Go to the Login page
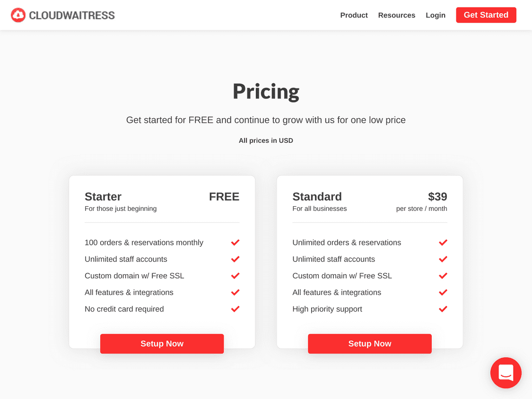Screen dimensions: 532x399 coord(436,15)
